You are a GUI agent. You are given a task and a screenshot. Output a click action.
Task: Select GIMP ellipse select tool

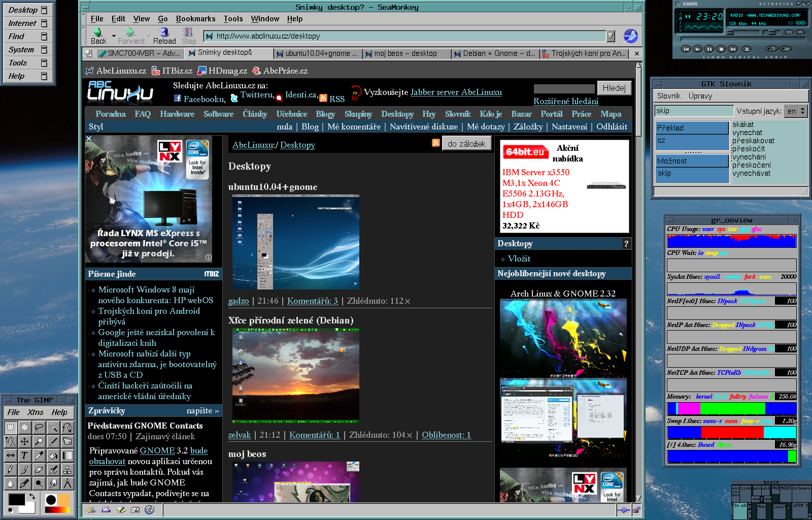tap(24, 428)
